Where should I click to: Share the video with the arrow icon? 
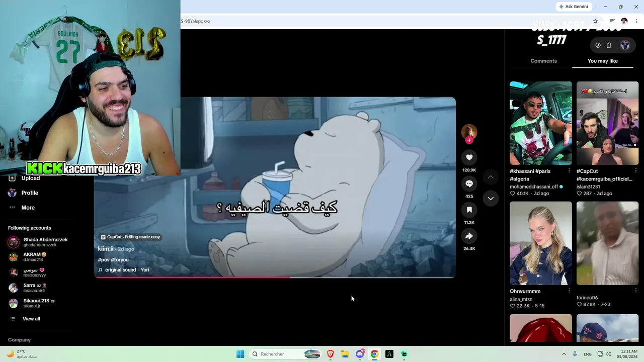click(469, 236)
